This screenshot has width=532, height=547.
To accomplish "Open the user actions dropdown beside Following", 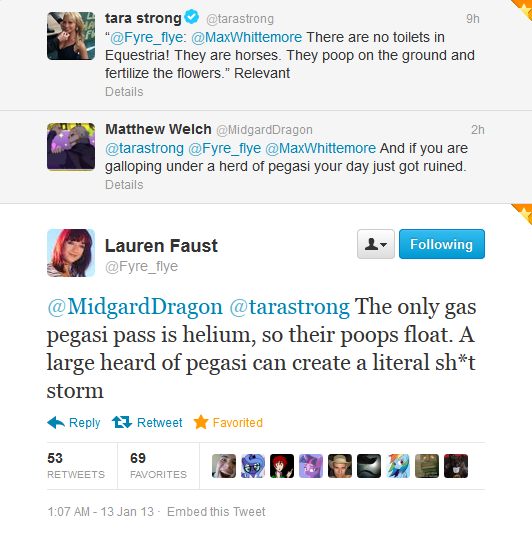I will coord(376,244).
